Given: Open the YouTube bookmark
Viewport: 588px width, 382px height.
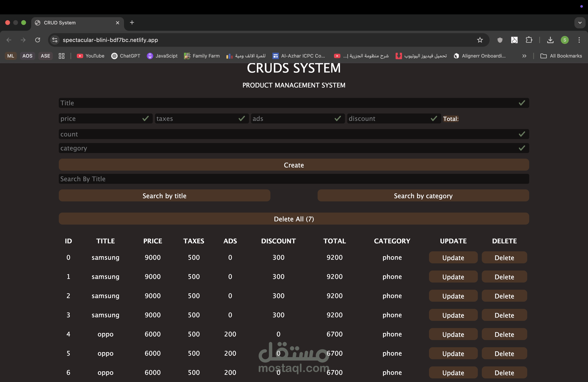Looking at the screenshot, I should (91, 56).
